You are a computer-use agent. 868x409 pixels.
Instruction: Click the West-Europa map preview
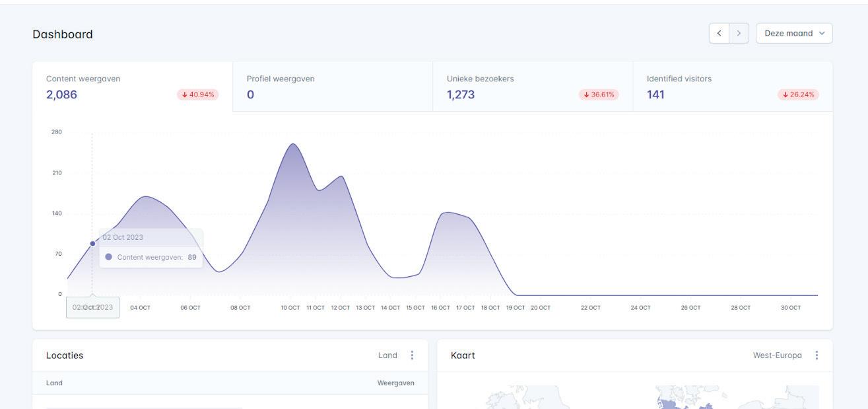coord(634,397)
